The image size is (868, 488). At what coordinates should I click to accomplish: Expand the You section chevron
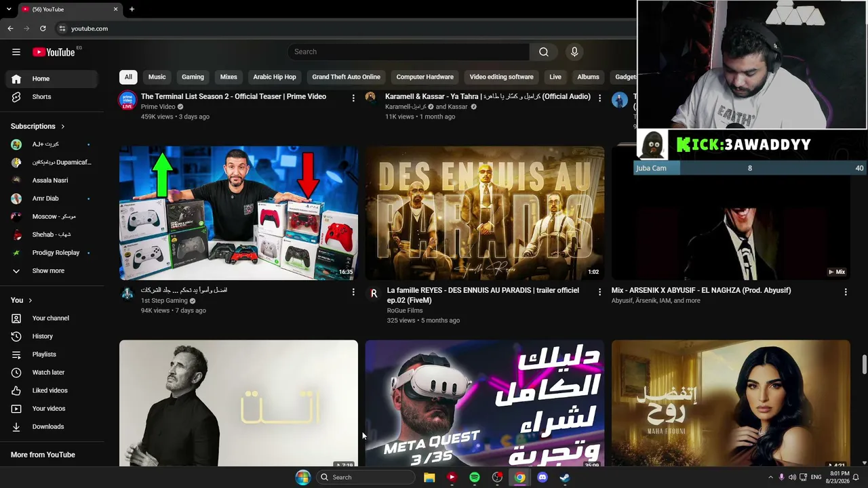tap(30, 300)
